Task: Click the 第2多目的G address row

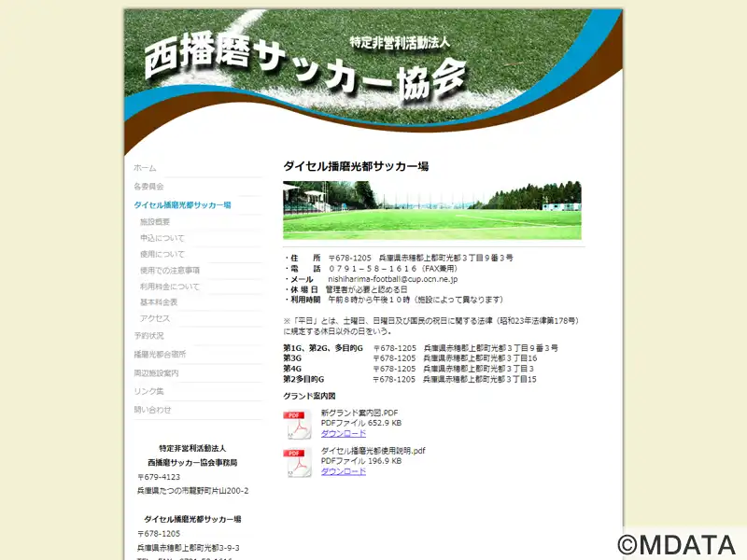Action: tap(410, 380)
